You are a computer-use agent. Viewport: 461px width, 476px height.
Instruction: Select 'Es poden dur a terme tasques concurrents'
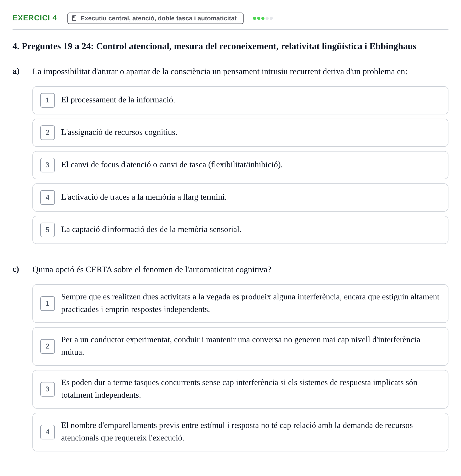(240, 389)
